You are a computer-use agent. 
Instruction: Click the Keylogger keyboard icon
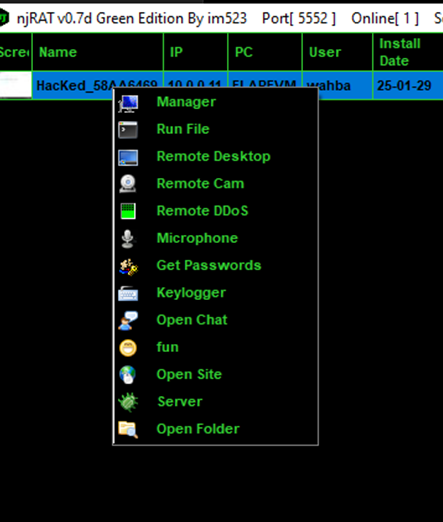pyautogui.click(x=128, y=294)
